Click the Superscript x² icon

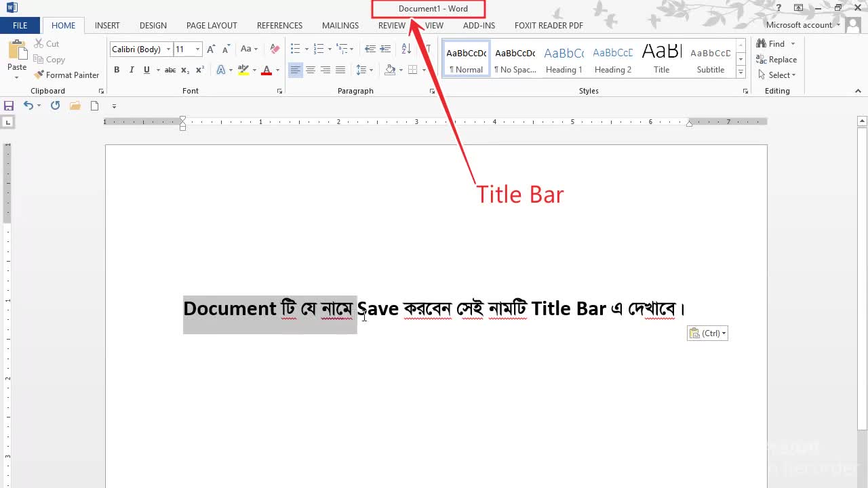pyautogui.click(x=200, y=70)
